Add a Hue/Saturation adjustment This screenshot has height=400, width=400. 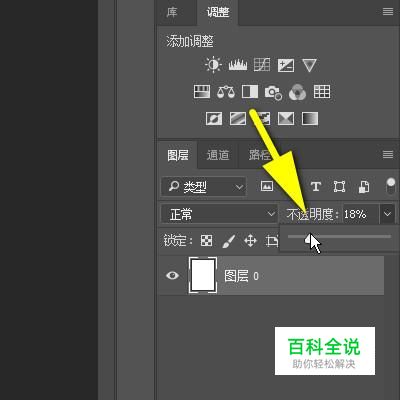click(x=202, y=92)
